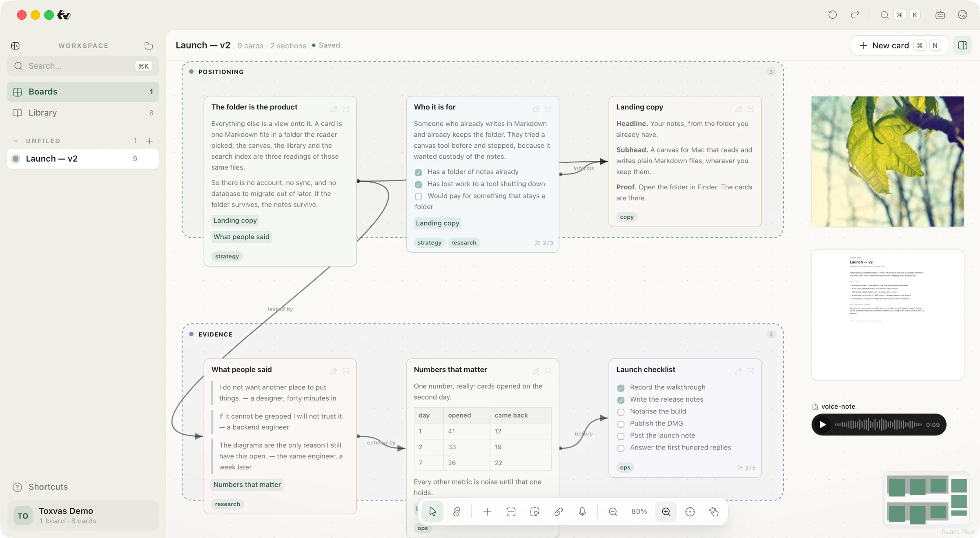Open the Toxvas Demo workspace profile
980x538 pixels.
tap(83, 516)
